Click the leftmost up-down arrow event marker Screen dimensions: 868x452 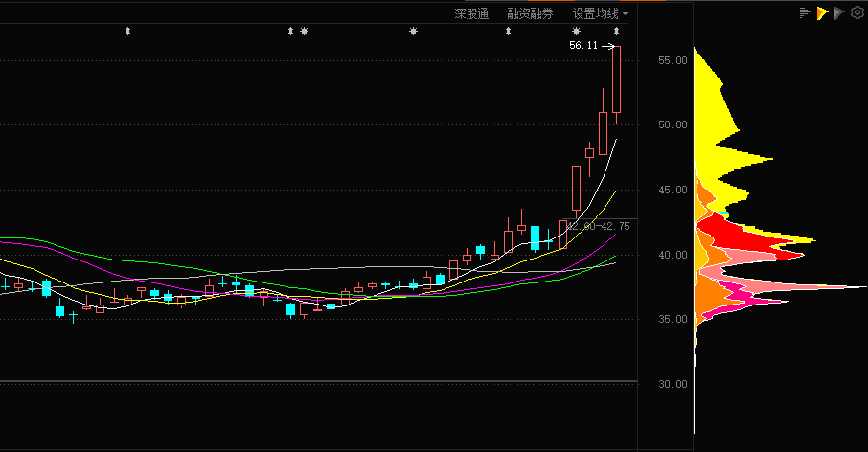[x=127, y=32]
